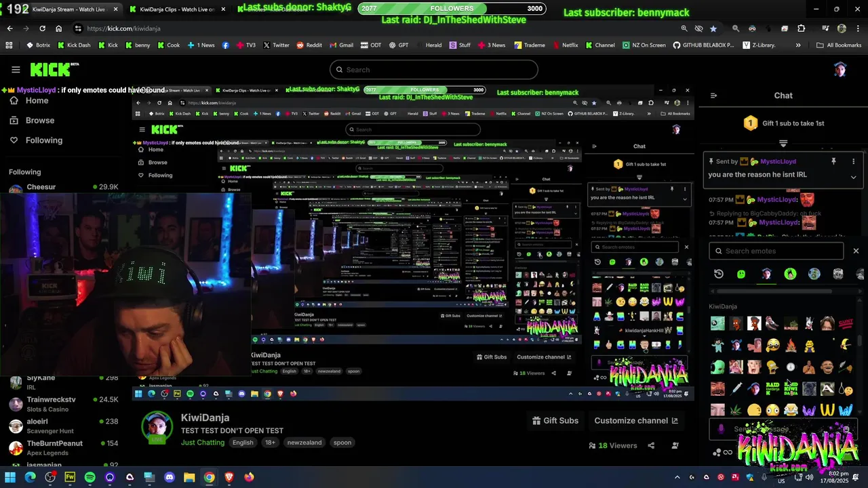Click the Customize channel button
This screenshot has height=488, width=868.
point(636,420)
